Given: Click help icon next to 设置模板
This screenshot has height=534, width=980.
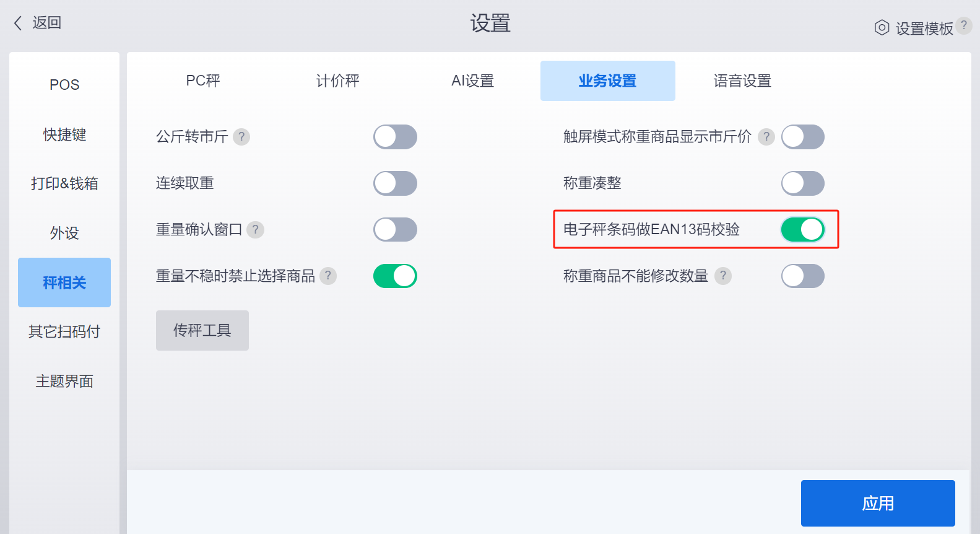Looking at the screenshot, I should [x=964, y=25].
